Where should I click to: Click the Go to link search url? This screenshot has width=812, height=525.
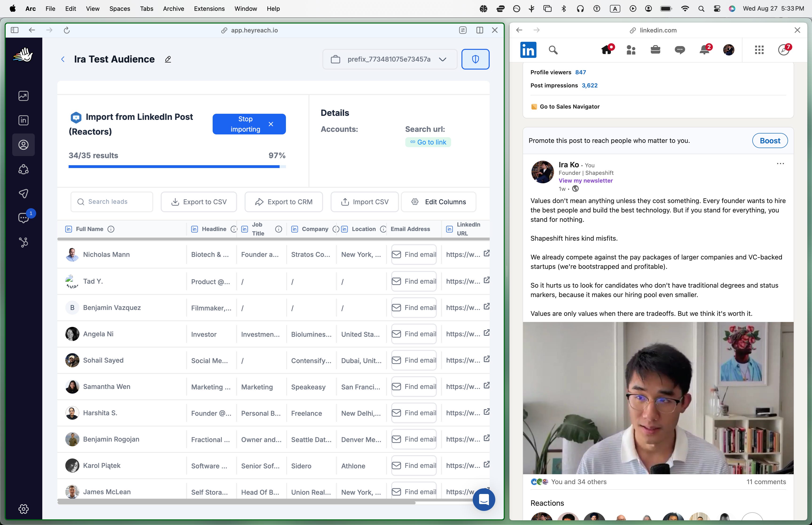pyautogui.click(x=428, y=142)
